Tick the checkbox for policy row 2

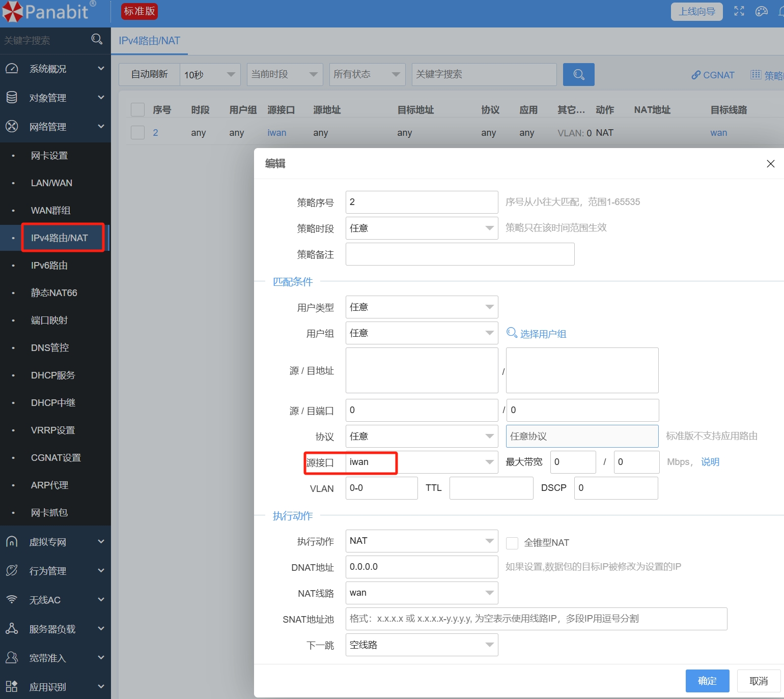tap(138, 133)
